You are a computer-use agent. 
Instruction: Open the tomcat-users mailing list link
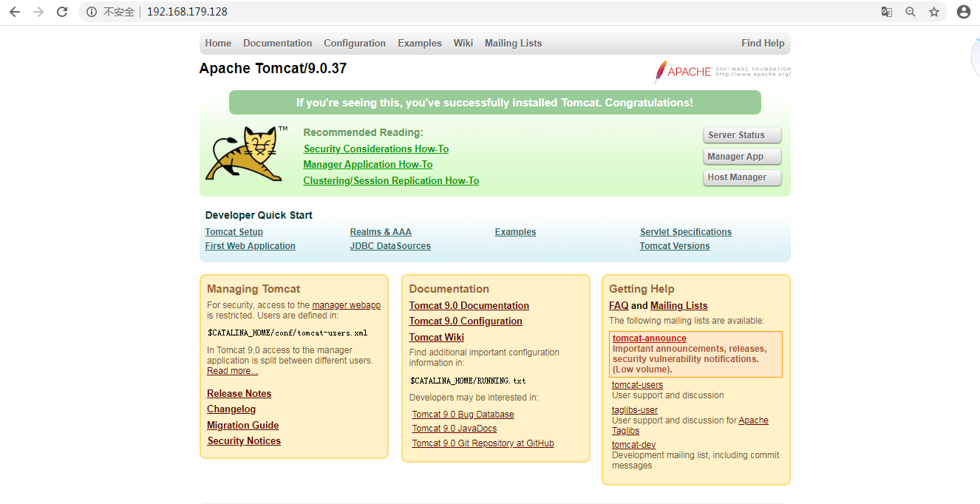[x=638, y=385]
